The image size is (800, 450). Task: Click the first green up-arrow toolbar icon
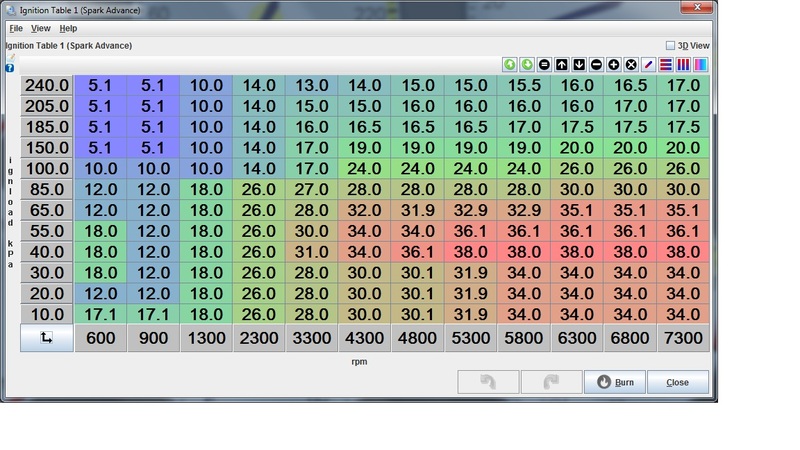coord(509,65)
